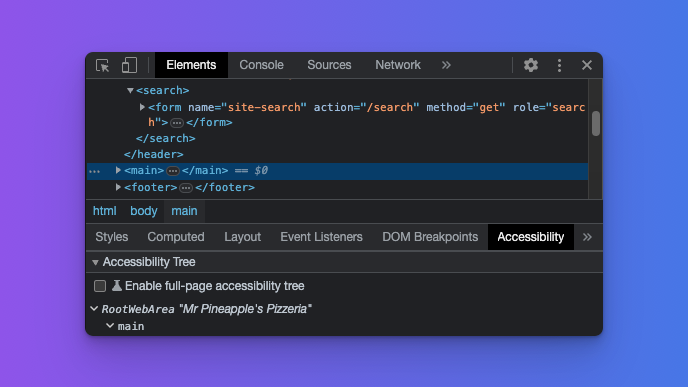
Task: Collapse the RootWebArea tree node
Action: [x=94, y=309]
